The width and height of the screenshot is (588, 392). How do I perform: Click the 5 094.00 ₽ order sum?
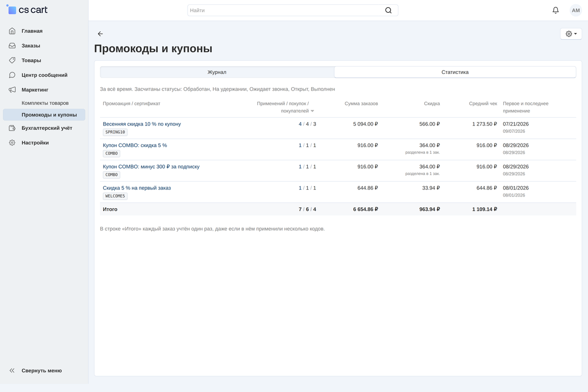(x=366, y=124)
